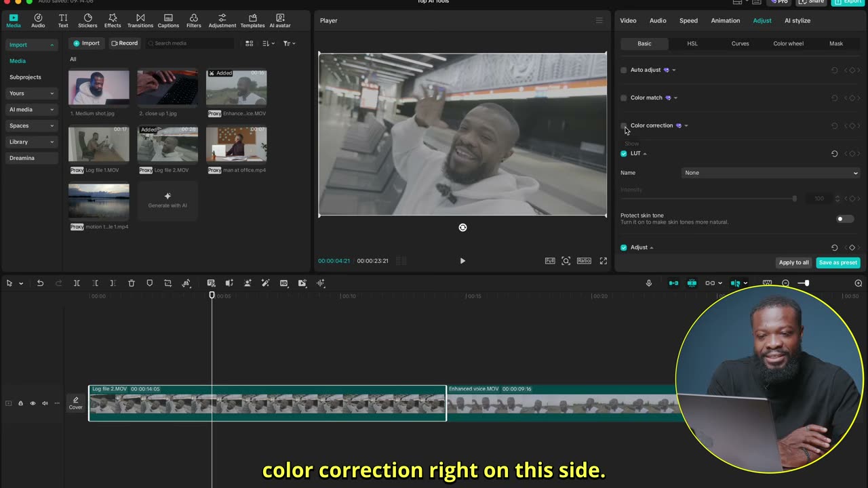
Task: Click the crop icon in timeline toolbar
Action: 168,283
